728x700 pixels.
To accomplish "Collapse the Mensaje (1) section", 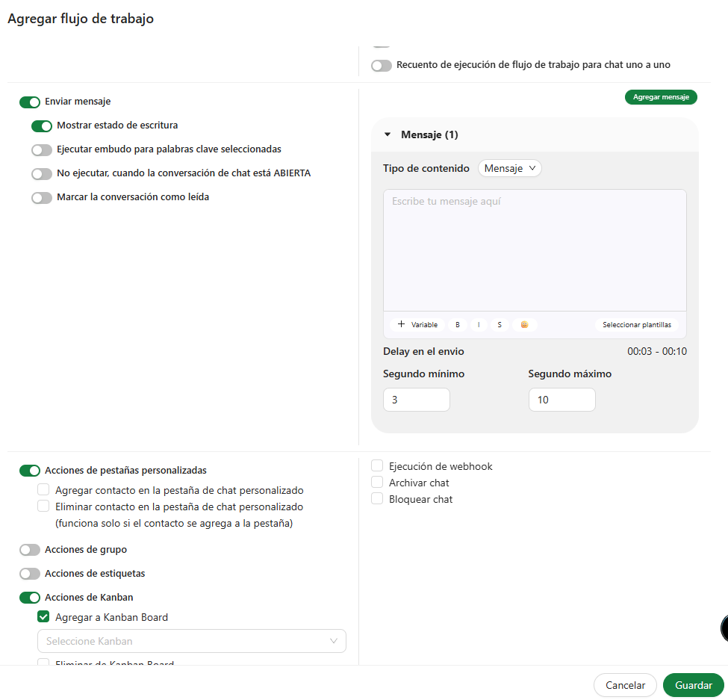I will click(388, 135).
